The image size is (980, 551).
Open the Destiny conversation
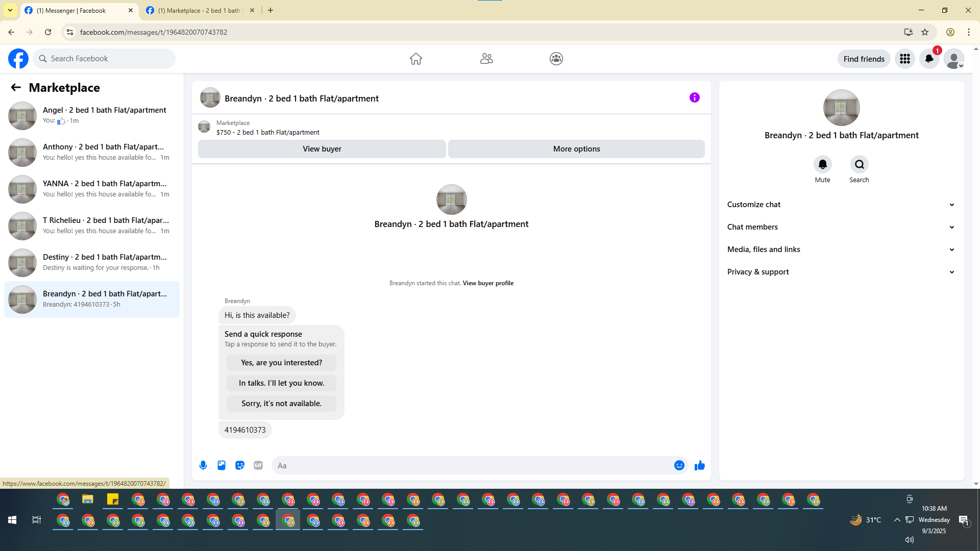coord(92,262)
